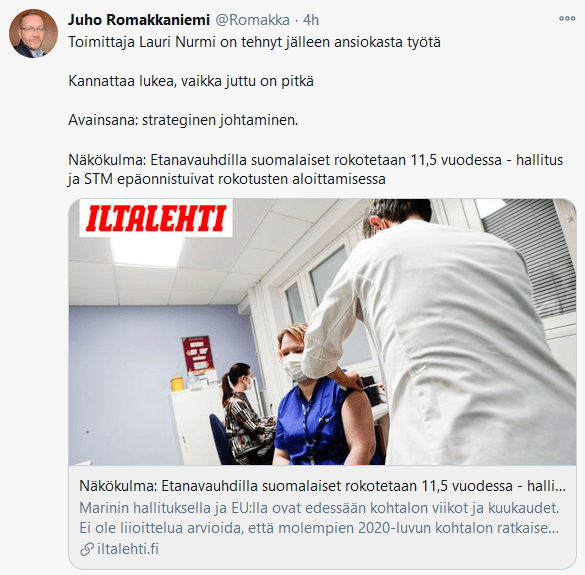Open the @Romakka handle link
585x575 pixels.
(252, 20)
